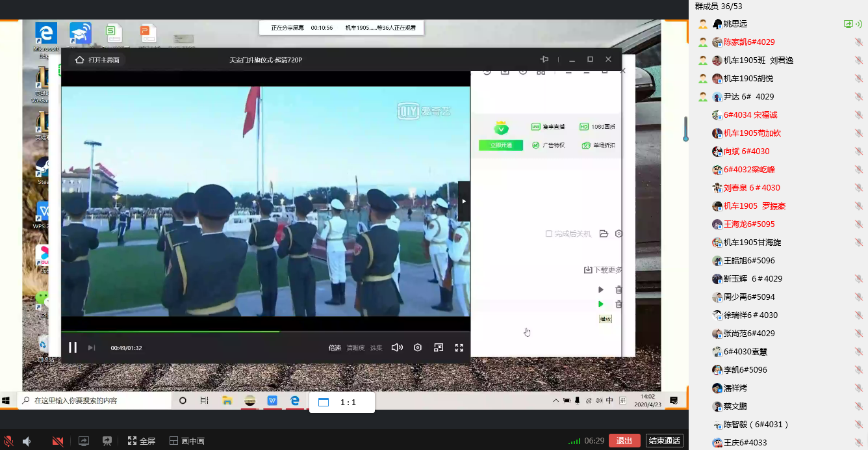Screen dimensions: 868x450
Task: Open Cortana circle on the taskbar
Action: [x=183, y=401]
